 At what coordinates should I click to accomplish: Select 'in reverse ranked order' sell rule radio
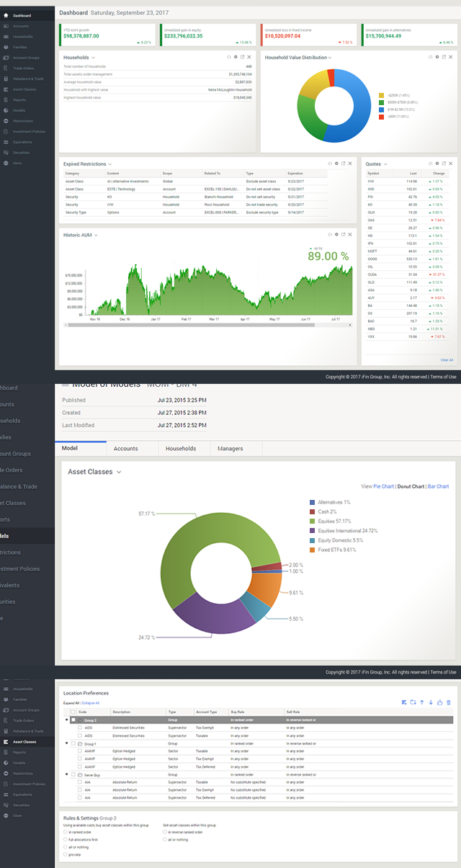pos(165,831)
